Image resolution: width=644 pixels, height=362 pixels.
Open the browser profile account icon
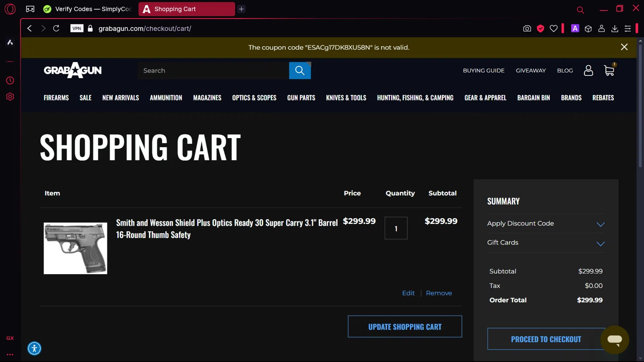[601, 28]
